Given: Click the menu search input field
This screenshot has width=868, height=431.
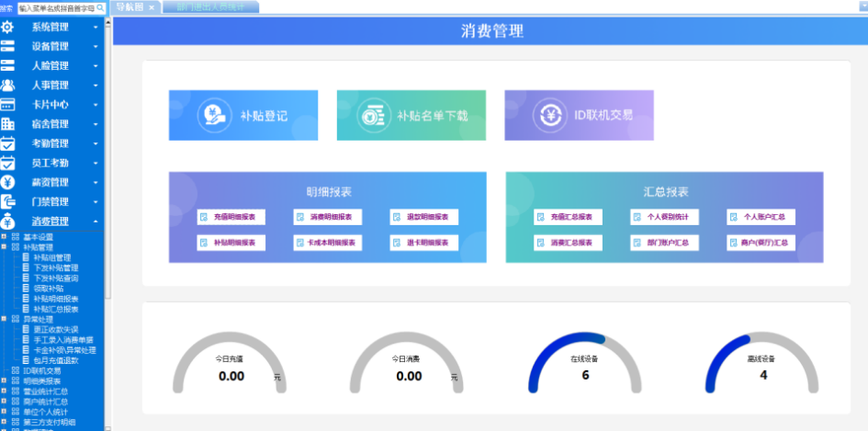Looking at the screenshot, I should tap(57, 7).
